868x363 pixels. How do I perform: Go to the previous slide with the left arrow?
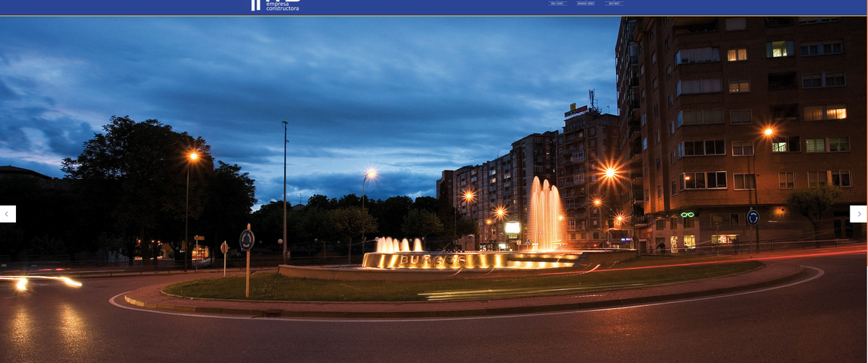tap(8, 214)
